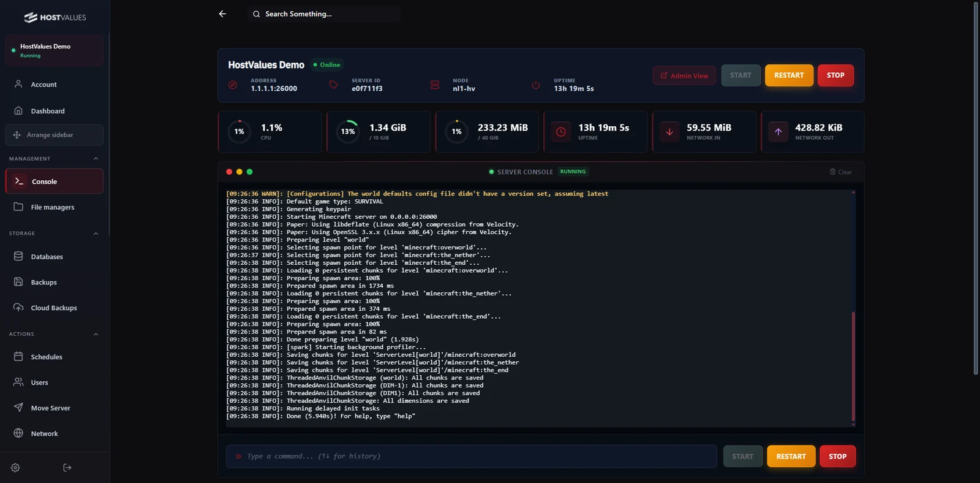This screenshot has width=980, height=483.
Task: Collapse the Management section
Action: tap(96, 159)
